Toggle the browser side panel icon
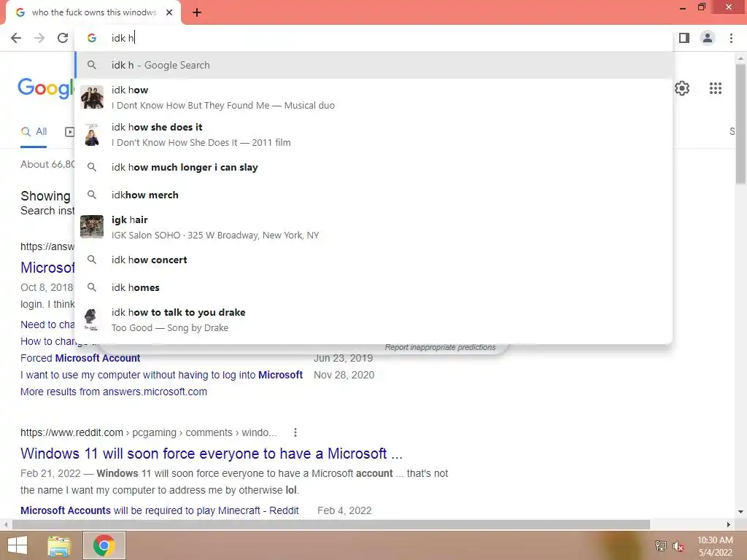Viewport: 747px width, 560px height. point(684,38)
